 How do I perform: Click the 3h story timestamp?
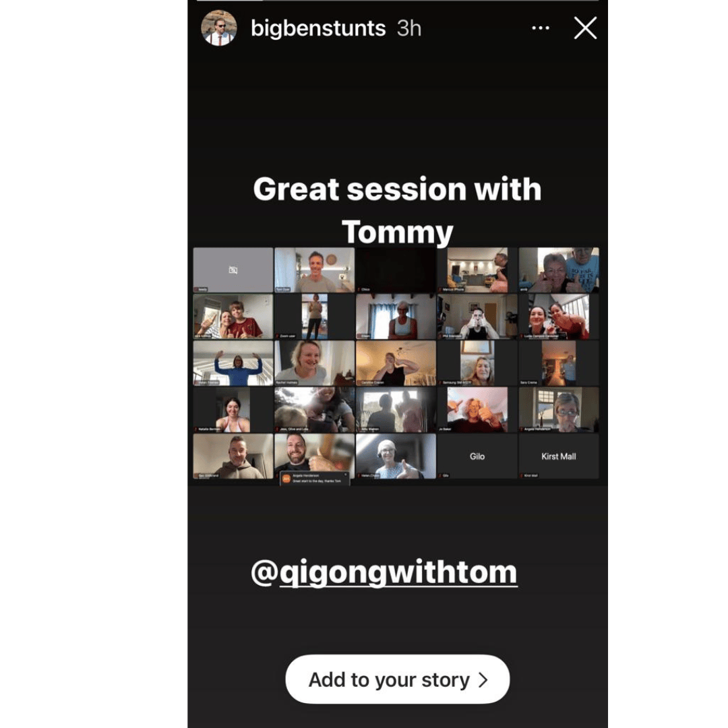point(409,28)
